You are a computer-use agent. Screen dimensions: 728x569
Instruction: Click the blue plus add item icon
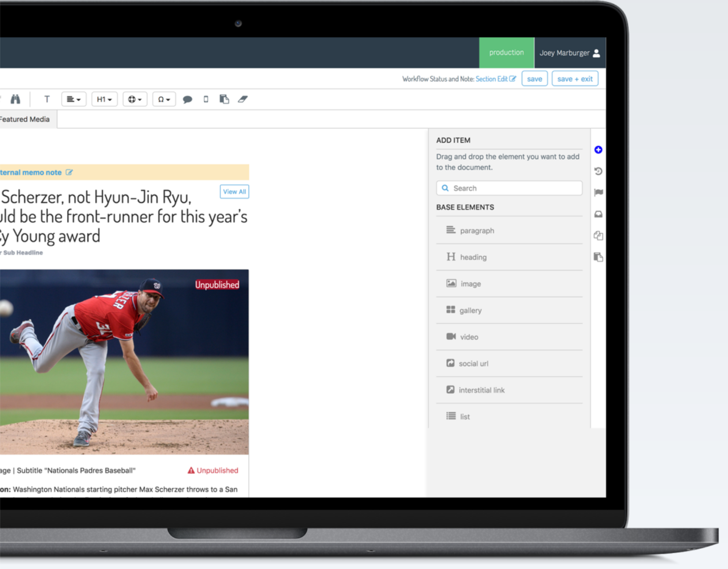pyautogui.click(x=598, y=150)
